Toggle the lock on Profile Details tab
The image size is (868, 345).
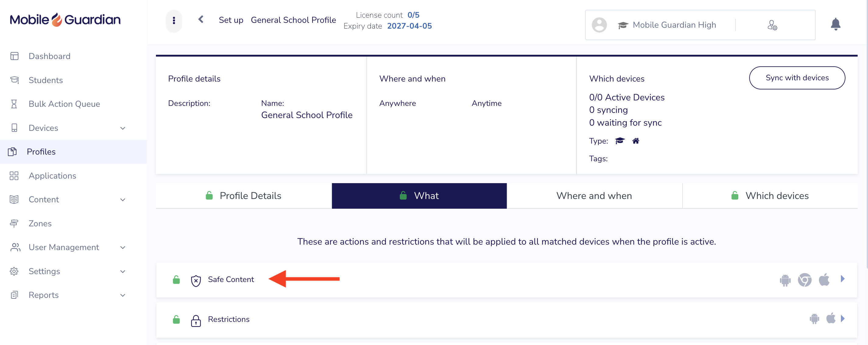point(209,196)
